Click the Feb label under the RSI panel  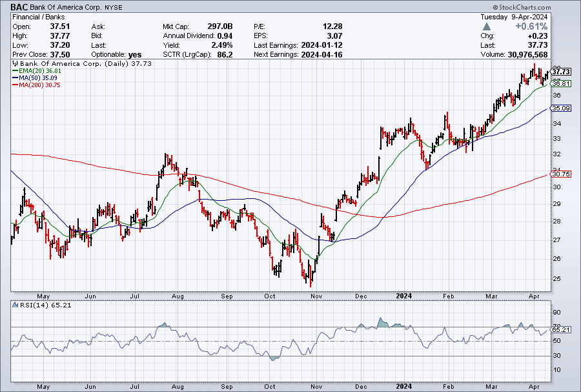[x=449, y=386]
